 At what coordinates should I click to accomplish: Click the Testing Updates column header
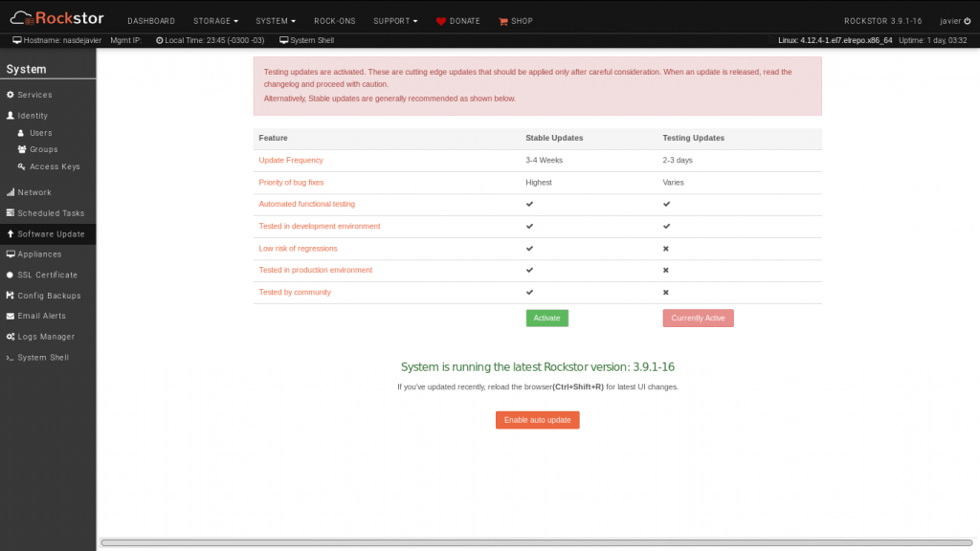tap(694, 138)
